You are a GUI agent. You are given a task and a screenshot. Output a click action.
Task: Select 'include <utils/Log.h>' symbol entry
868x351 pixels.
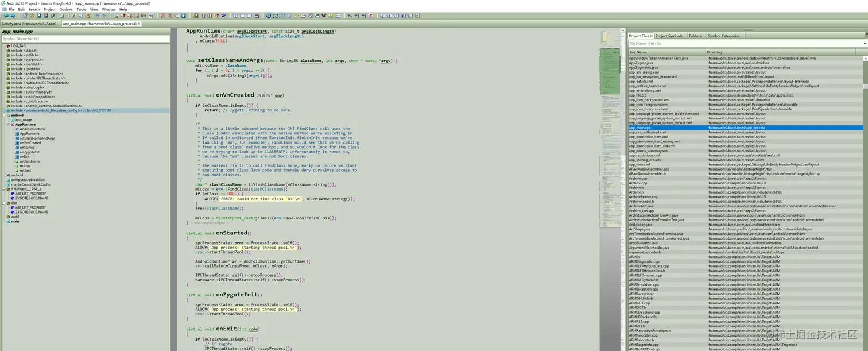[x=27, y=87]
